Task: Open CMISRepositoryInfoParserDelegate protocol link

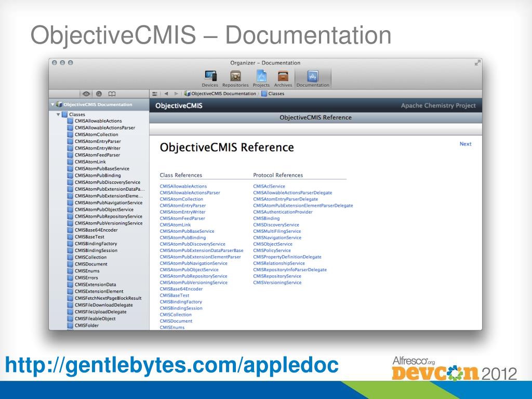Action: pyautogui.click(x=290, y=270)
